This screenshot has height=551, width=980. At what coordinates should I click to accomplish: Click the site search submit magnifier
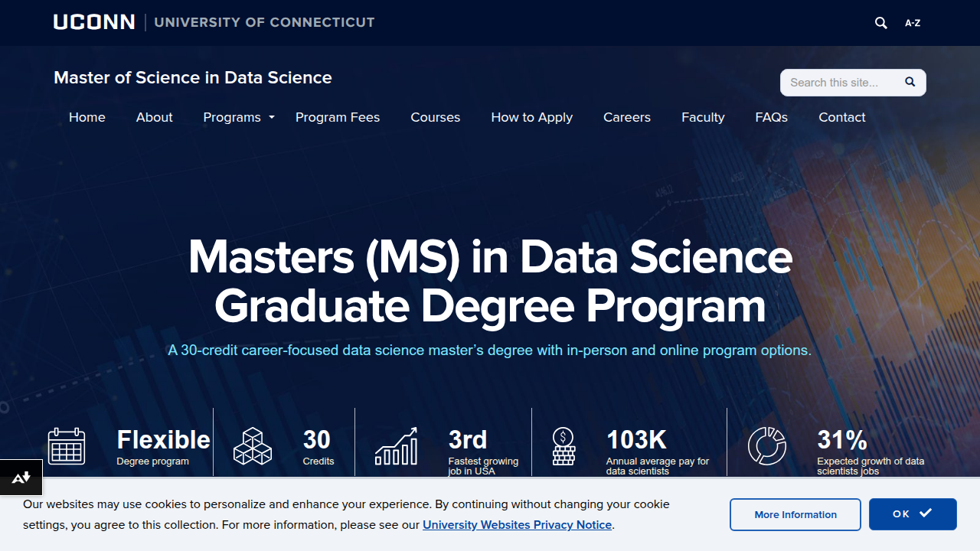910,82
